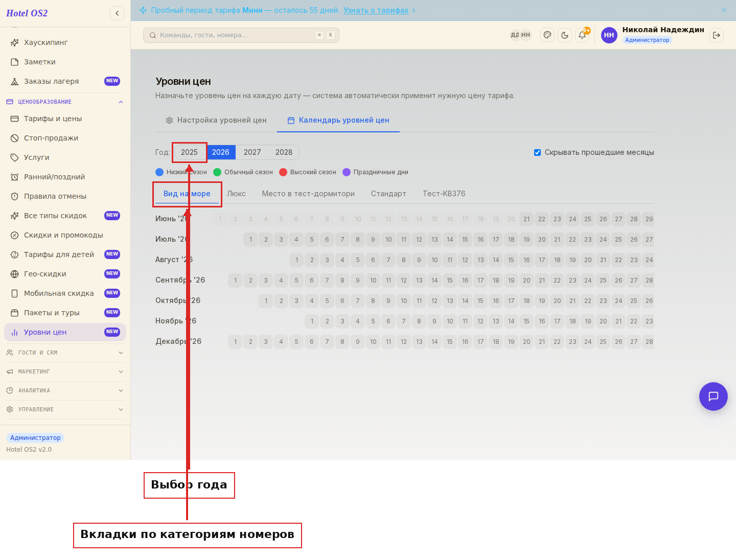Image resolution: width=736 pixels, height=560 pixels.
Task: Open Заказы лагеря section
Action: click(65, 81)
